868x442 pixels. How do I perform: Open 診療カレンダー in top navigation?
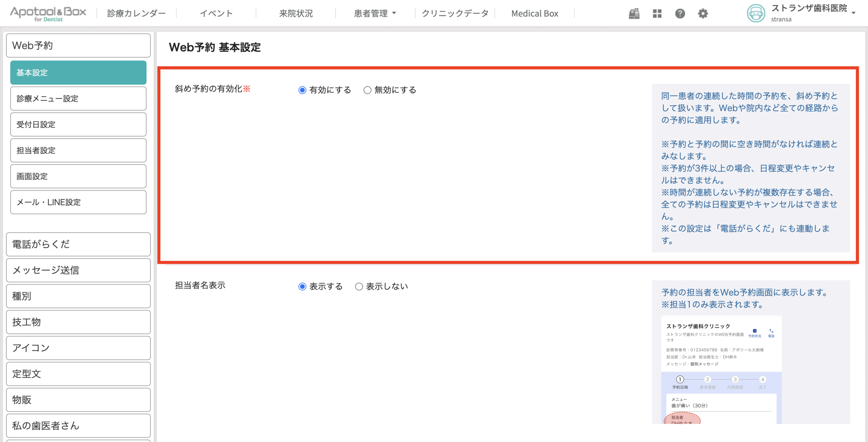click(x=136, y=14)
